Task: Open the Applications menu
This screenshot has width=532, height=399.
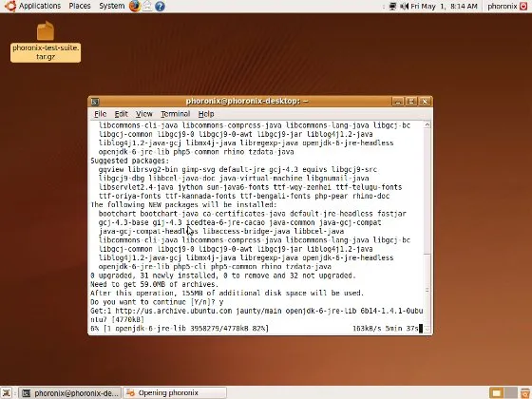Action: (40, 6)
